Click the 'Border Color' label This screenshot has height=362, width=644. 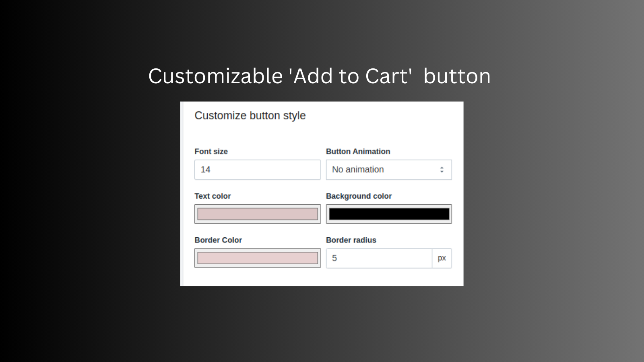pos(218,240)
